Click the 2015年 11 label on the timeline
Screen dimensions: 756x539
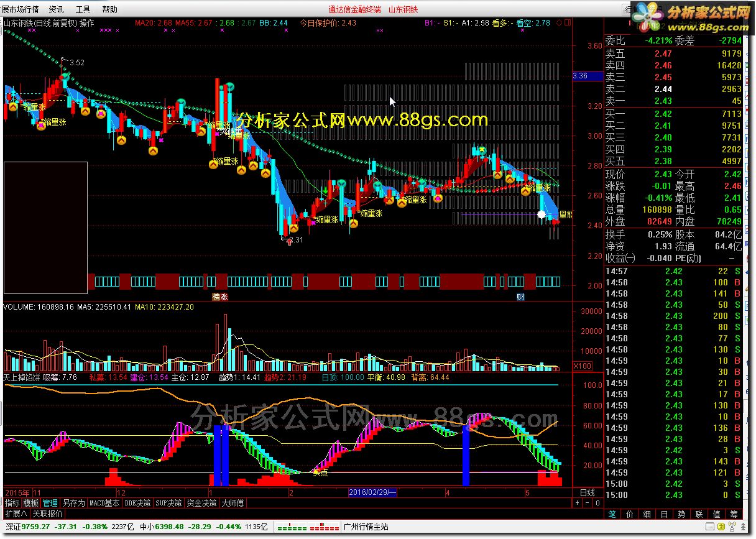tap(23, 492)
